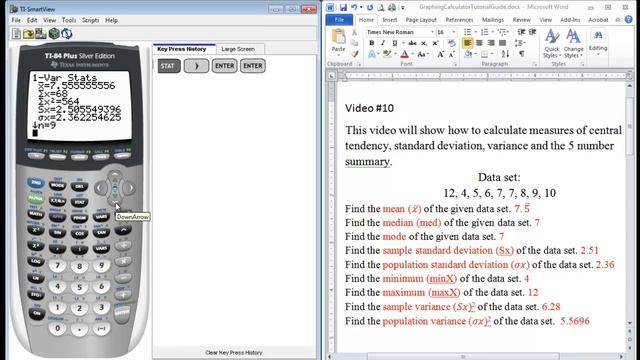Click the Strikethrough abc icon
This screenshot has height=360, width=640.
click(x=412, y=43)
